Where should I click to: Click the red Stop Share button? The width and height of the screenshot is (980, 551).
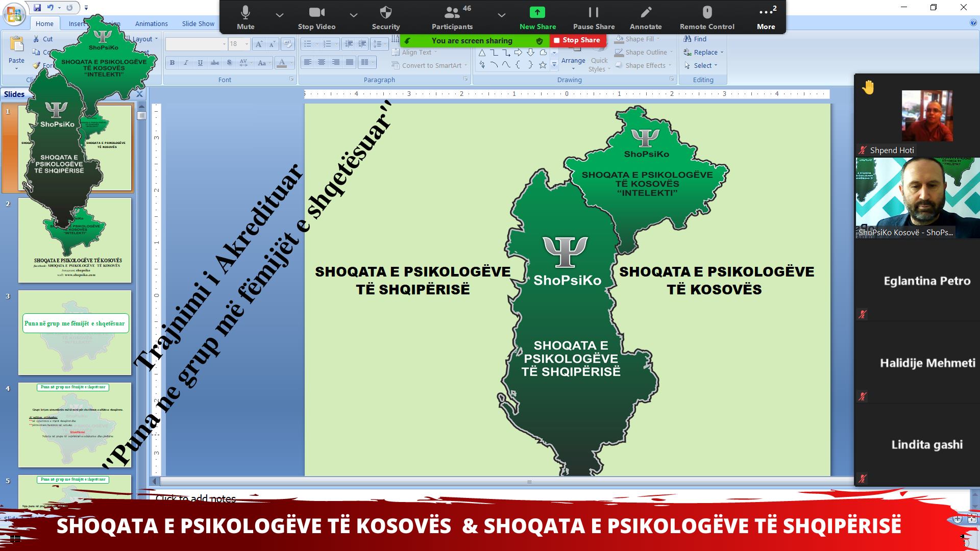coord(577,40)
